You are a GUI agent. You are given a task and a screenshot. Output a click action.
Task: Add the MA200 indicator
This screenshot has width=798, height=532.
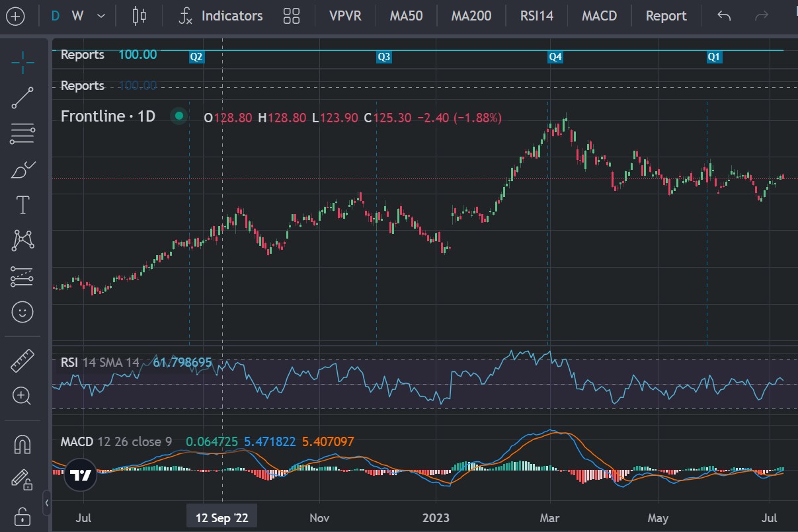pyautogui.click(x=471, y=16)
